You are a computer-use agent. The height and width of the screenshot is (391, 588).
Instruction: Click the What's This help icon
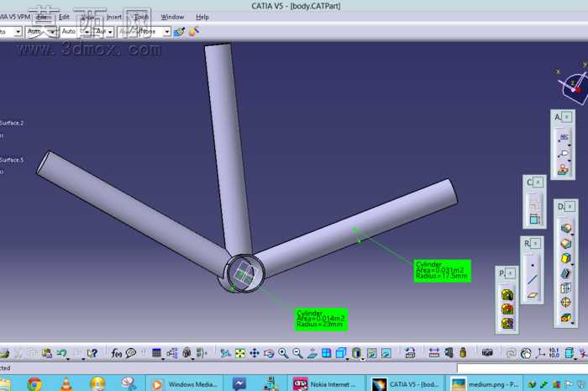[x=92, y=352]
